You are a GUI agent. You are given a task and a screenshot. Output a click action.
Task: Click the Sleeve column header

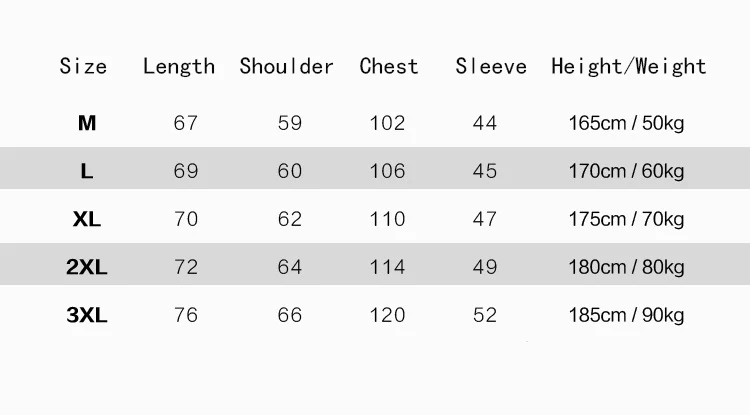click(491, 67)
